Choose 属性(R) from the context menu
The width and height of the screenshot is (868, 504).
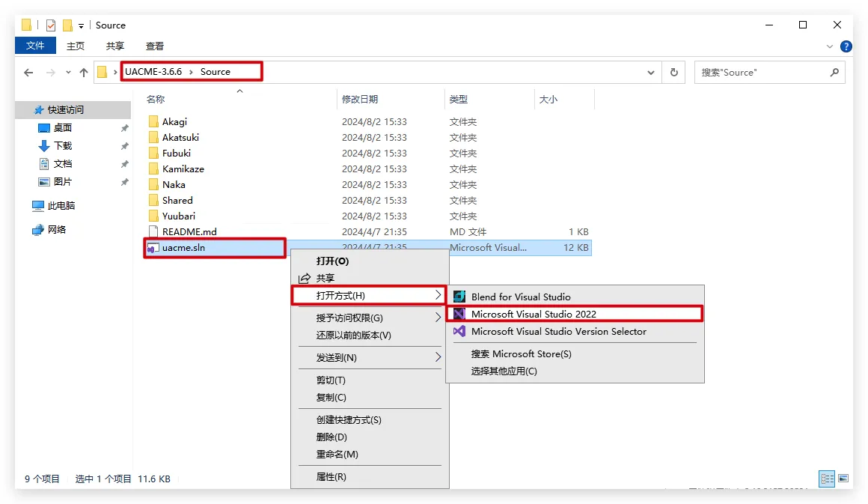pos(331,476)
